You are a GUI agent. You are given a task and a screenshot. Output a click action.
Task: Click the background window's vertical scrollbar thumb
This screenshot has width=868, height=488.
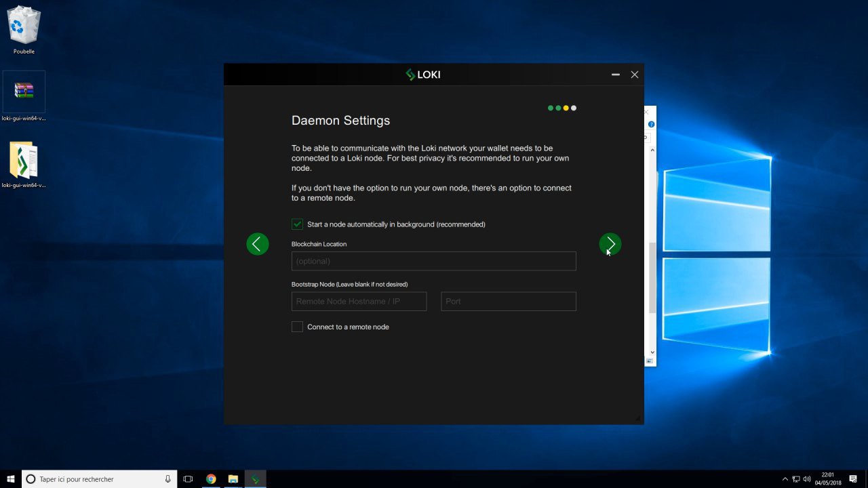(x=652, y=278)
